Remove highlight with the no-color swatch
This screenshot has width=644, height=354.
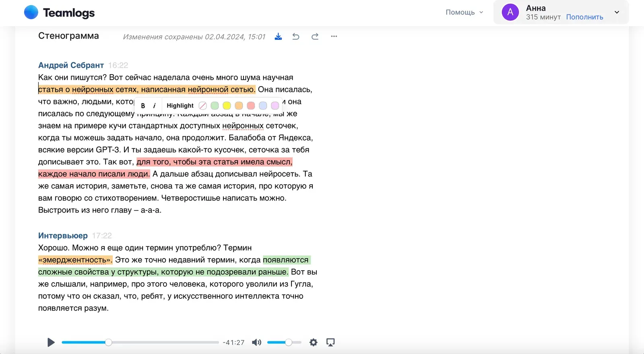tap(203, 106)
